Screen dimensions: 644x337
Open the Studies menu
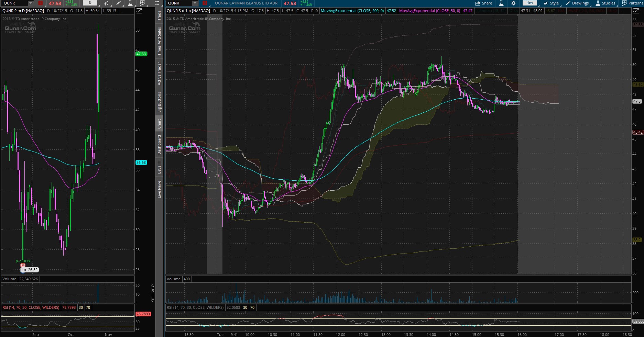pos(605,3)
